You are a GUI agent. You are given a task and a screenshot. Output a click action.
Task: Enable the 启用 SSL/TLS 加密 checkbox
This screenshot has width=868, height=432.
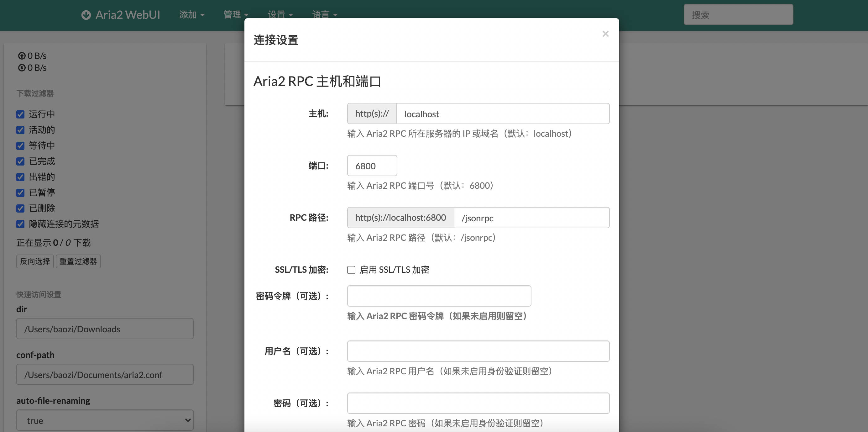[351, 270]
